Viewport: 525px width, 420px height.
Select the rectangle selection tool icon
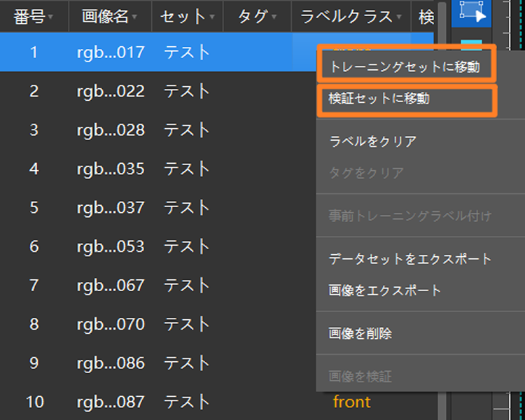pyautogui.click(x=471, y=13)
